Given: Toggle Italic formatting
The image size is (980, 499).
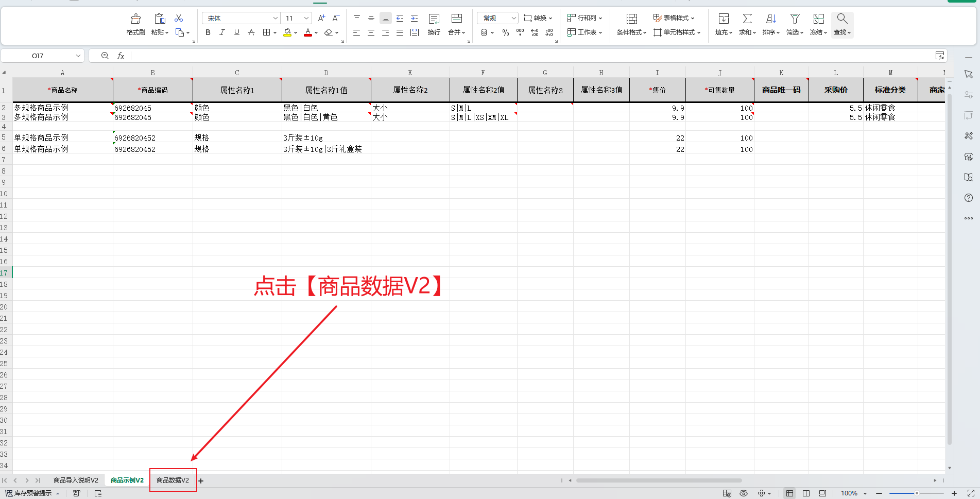Looking at the screenshot, I should (x=222, y=32).
